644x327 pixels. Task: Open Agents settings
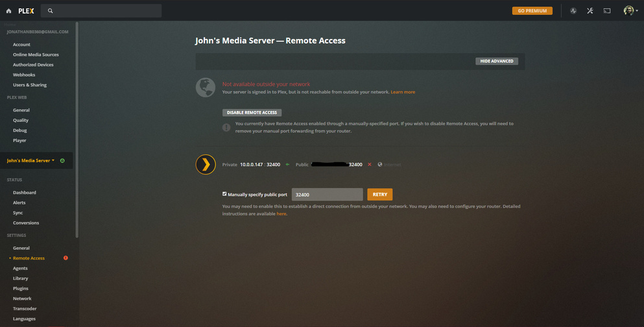[20, 268]
